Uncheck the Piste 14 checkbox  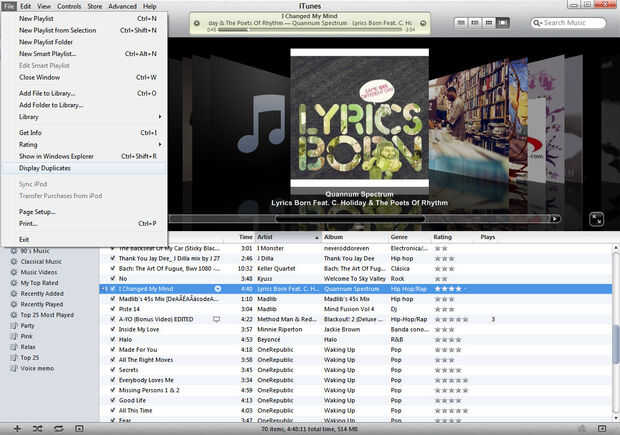point(112,309)
